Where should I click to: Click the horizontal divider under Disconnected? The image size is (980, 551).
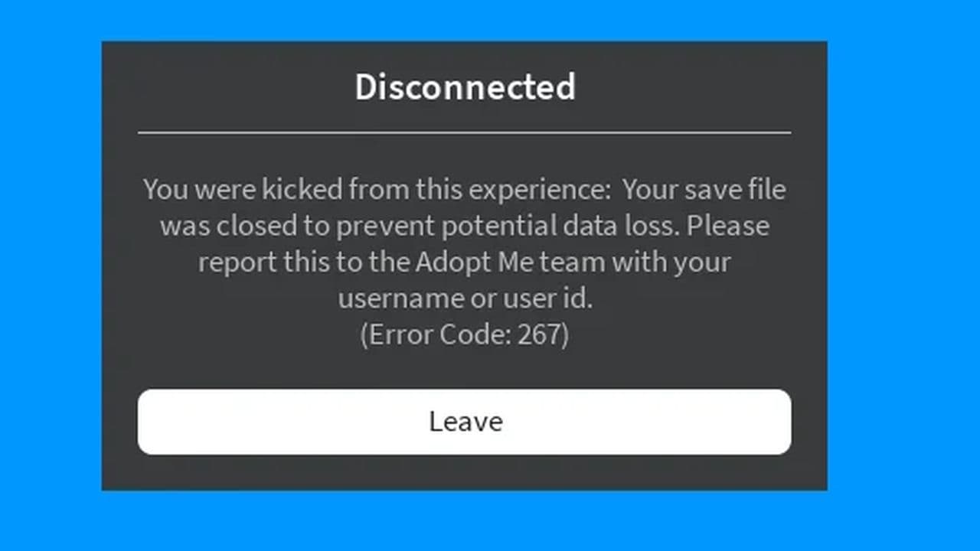tap(465, 132)
